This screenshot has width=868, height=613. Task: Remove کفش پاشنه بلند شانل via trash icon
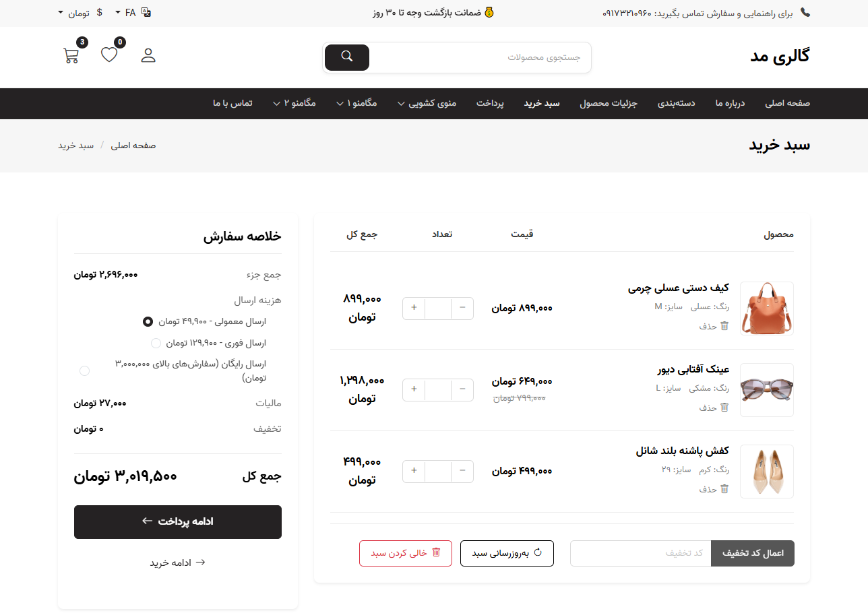click(x=724, y=488)
